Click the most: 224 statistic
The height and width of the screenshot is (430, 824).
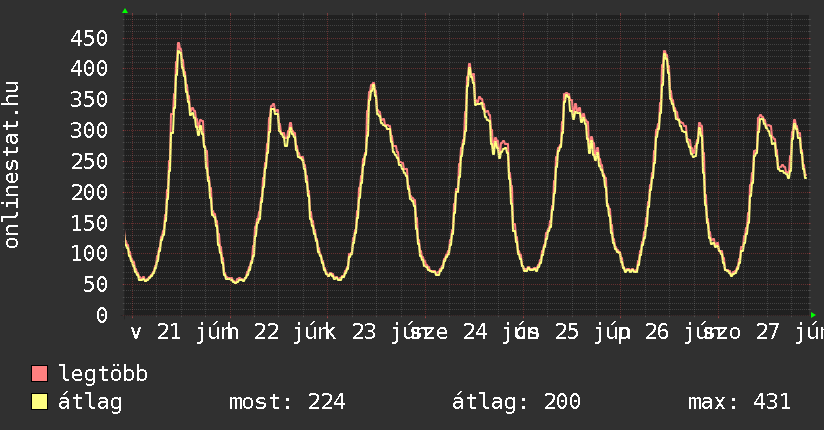point(287,402)
